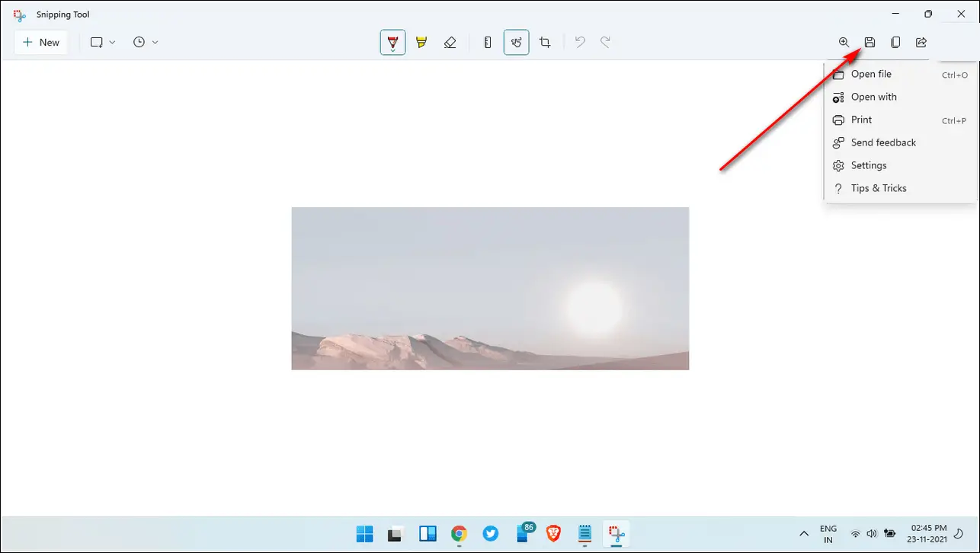980x553 pixels.
Task: Open Task View on the taskbar
Action: (x=396, y=534)
